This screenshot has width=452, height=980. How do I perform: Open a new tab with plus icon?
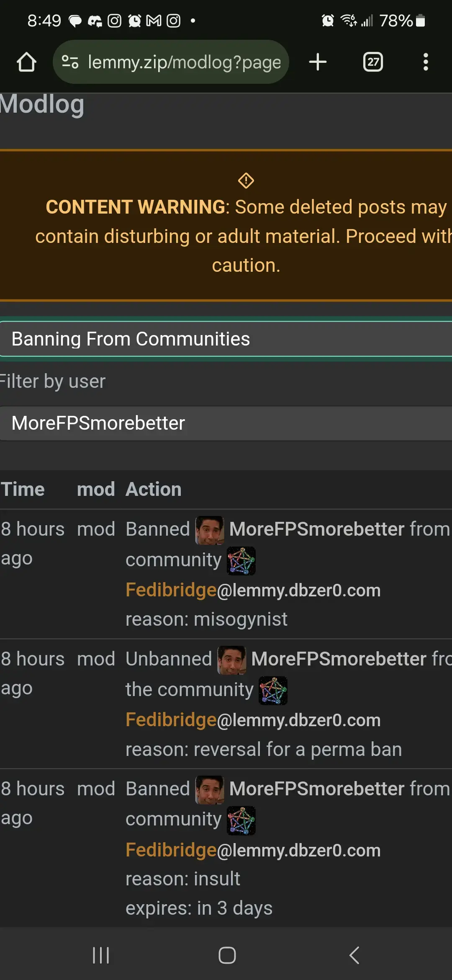(x=318, y=62)
